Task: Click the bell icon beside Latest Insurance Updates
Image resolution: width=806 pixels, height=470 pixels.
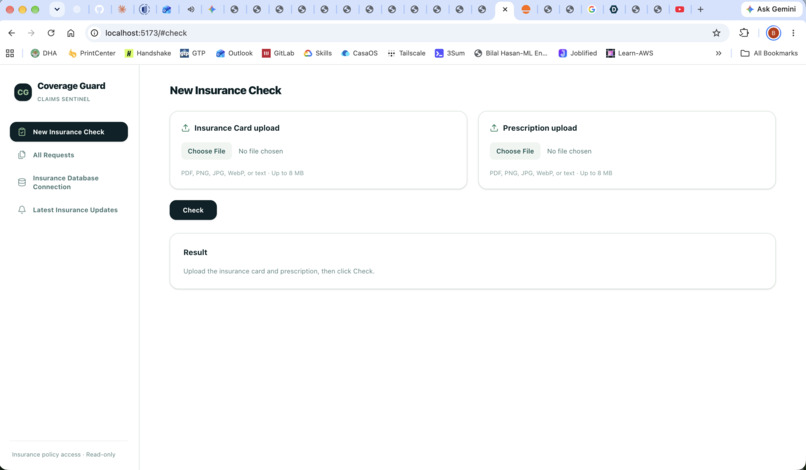Action: 22,210
